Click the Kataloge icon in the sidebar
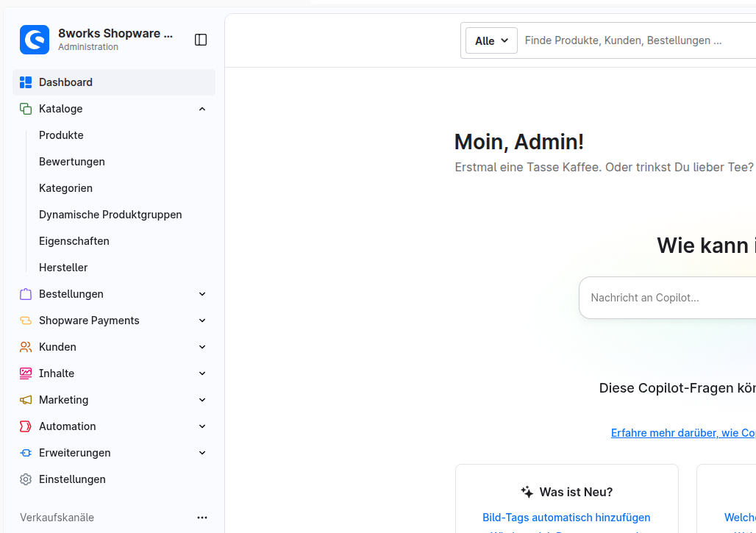Image resolution: width=756 pixels, height=533 pixels. click(x=26, y=109)
